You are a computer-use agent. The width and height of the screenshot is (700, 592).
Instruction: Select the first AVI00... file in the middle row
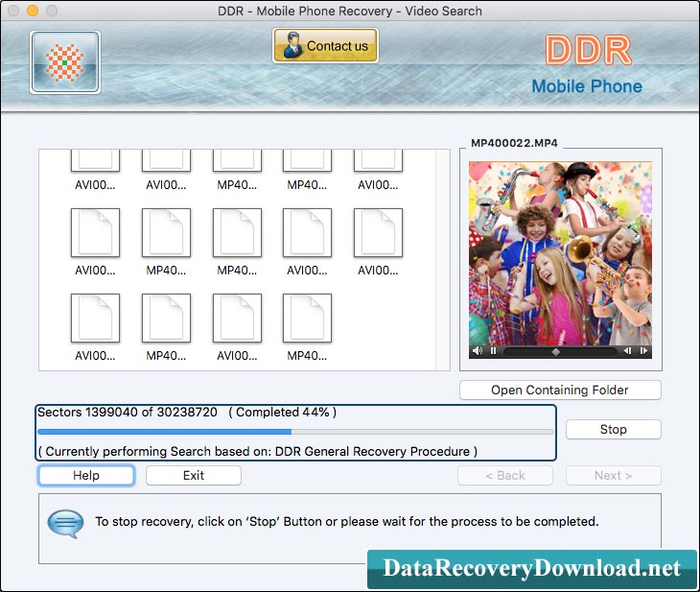tap(95, 242)
